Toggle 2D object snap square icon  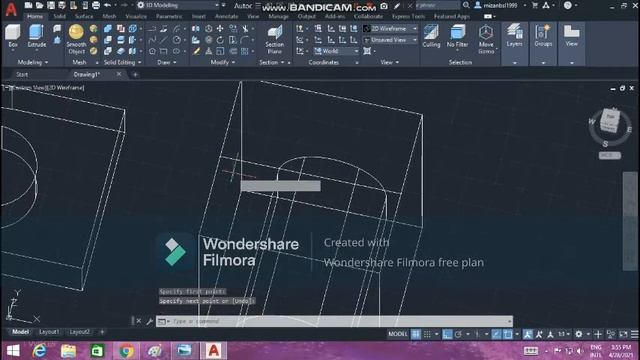[x=507, y=334]
